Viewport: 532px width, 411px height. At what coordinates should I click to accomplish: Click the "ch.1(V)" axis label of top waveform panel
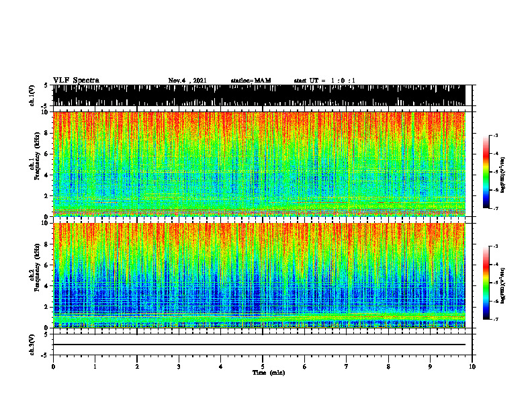32,95
